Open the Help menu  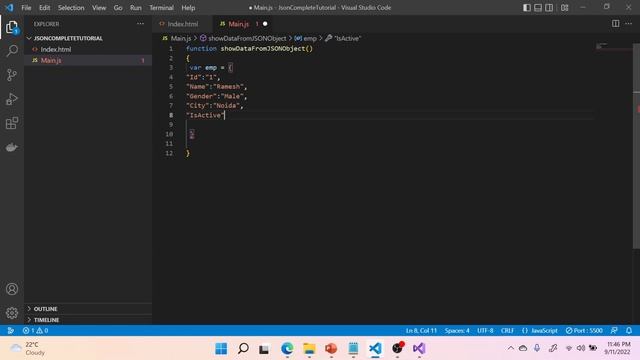click(188, 8)
